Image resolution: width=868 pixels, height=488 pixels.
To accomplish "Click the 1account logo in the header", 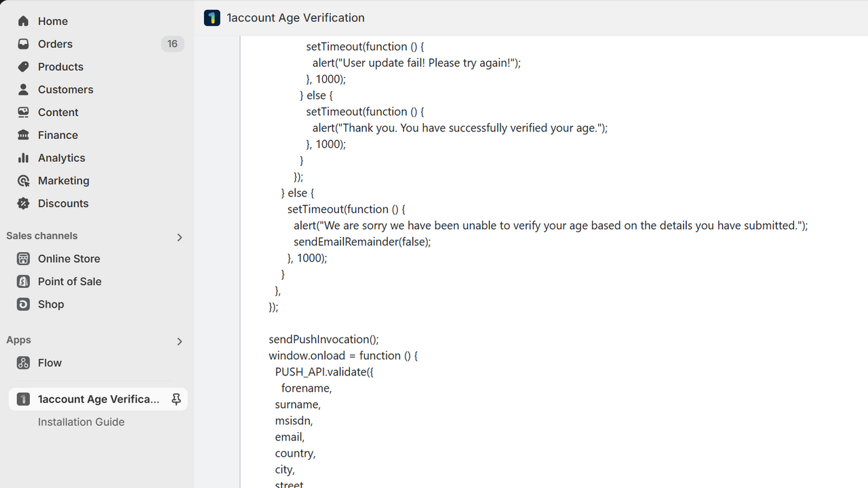I will [x=212, y=18].
